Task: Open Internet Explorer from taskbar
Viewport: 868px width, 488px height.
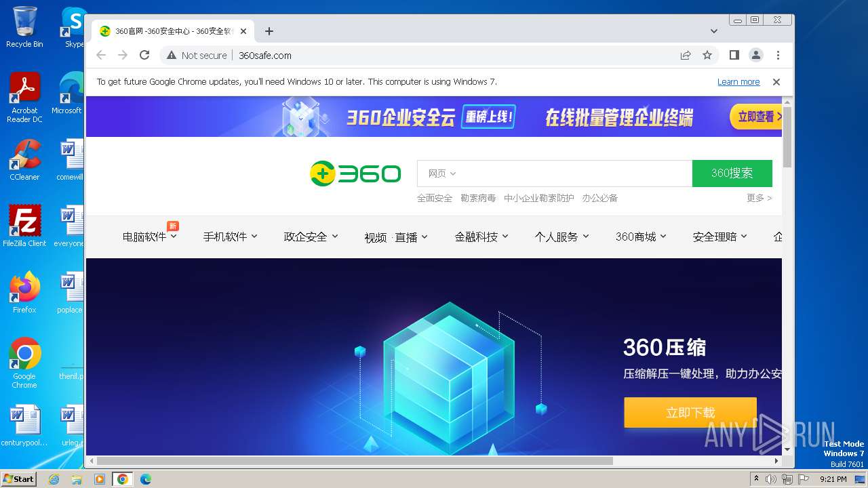Action: 54,479
